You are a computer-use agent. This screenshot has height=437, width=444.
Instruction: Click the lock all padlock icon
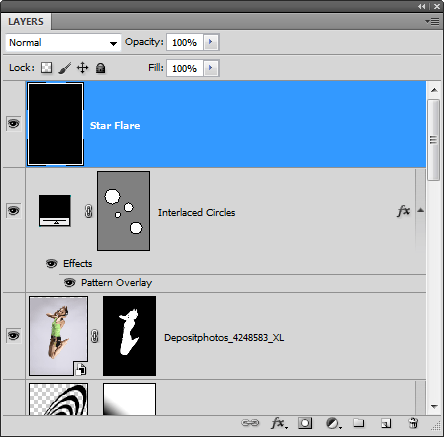pos(101,68)
